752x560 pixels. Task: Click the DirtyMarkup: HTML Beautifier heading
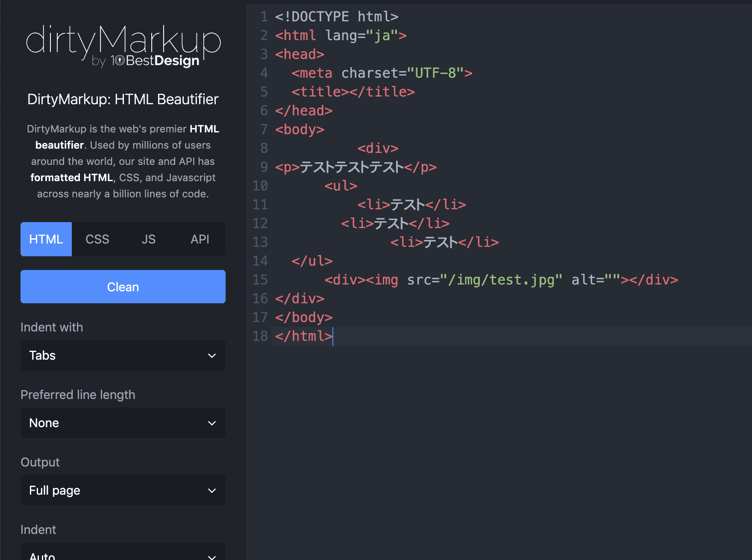(123, 99)
